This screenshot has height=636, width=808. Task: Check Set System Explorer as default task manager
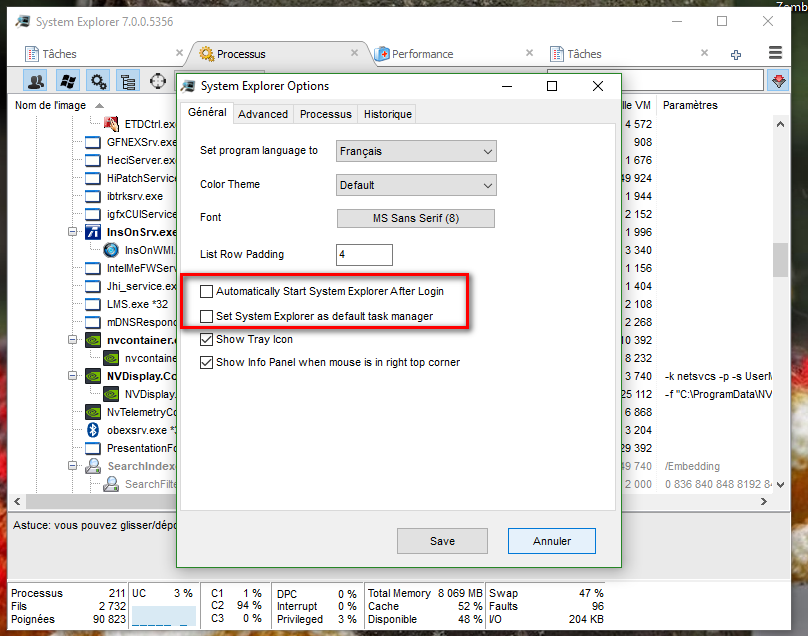pos(207,316)
